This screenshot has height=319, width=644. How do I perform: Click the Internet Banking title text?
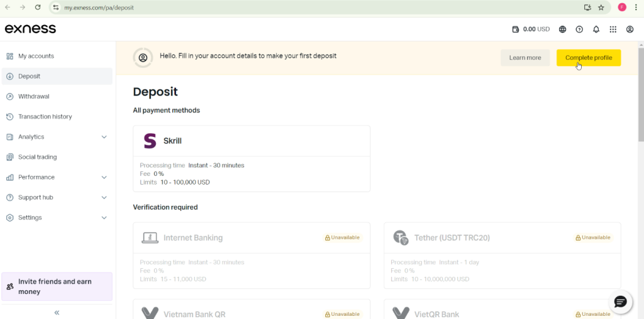[x=193, y=238]
